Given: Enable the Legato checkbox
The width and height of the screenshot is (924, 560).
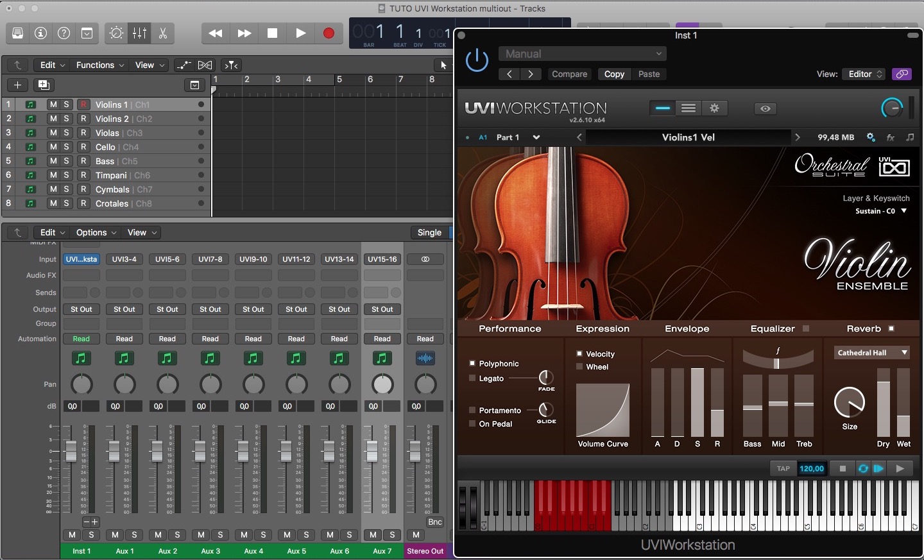Looking at the screenshot, I should click(472, 378).
